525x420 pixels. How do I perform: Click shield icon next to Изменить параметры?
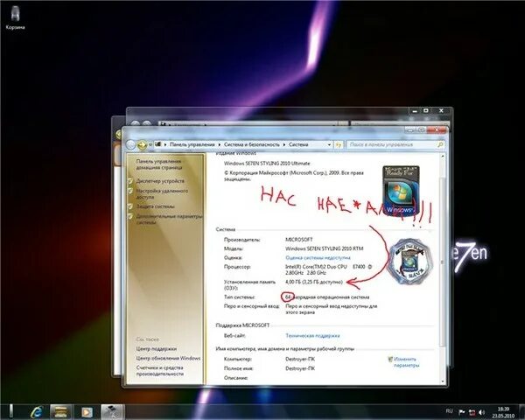(x=390, y=359)
